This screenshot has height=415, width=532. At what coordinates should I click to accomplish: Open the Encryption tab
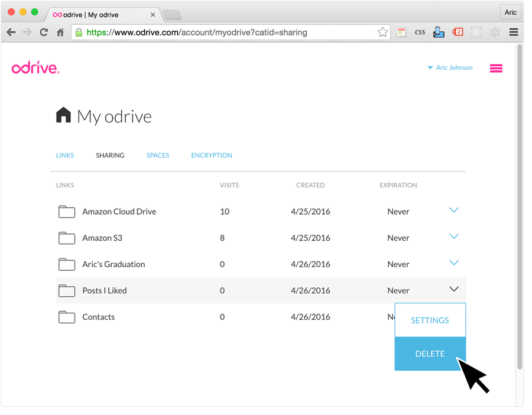click(212, 155)
